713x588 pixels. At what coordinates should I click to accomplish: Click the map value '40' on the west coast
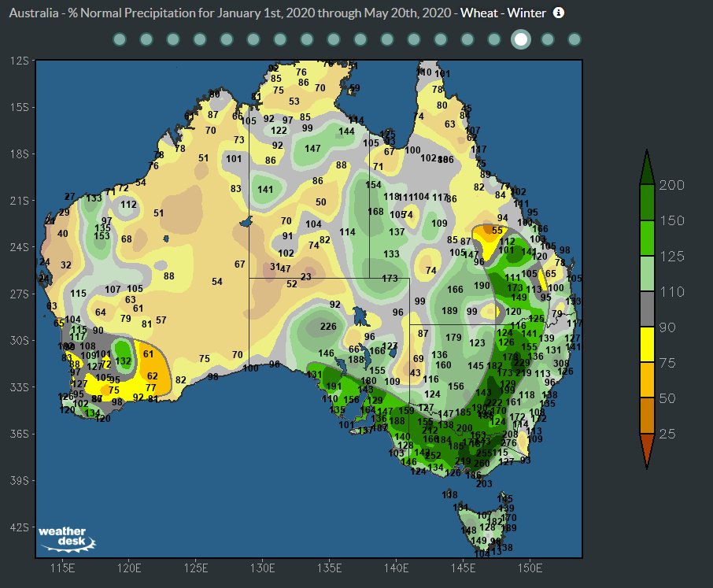click(x=63, y=233)
